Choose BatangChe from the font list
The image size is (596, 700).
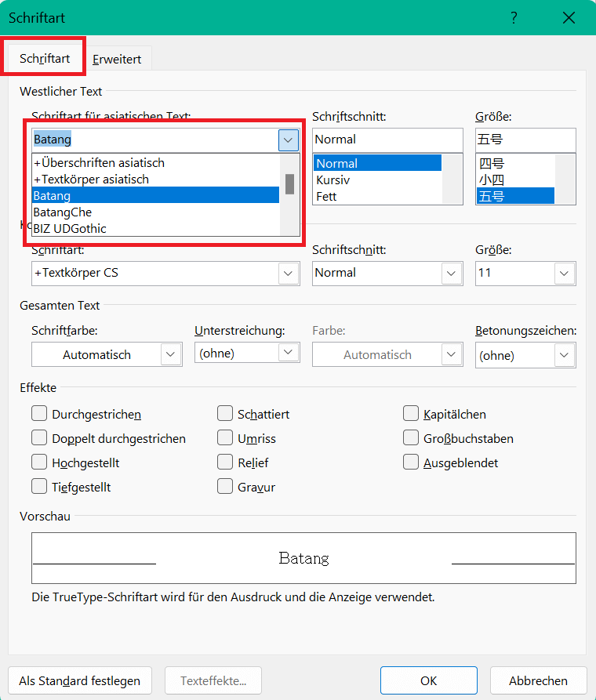[x=63, y=212]
